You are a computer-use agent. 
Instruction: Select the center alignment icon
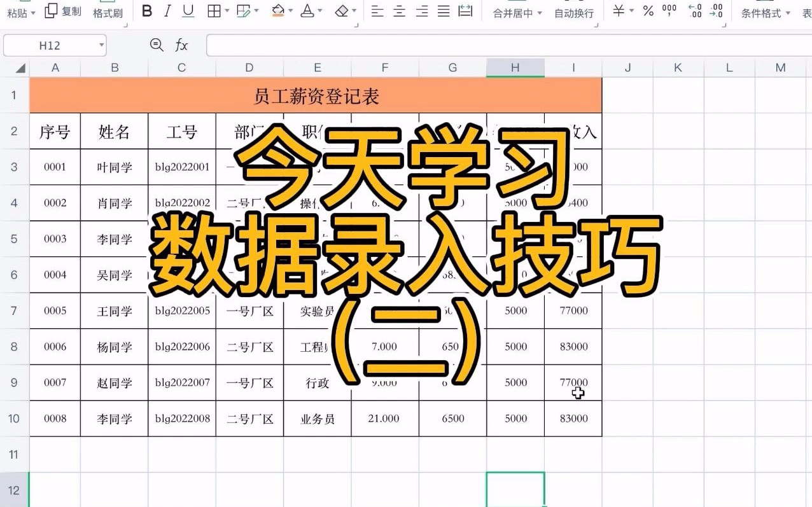pyautogui.click(x=399, y=11)
